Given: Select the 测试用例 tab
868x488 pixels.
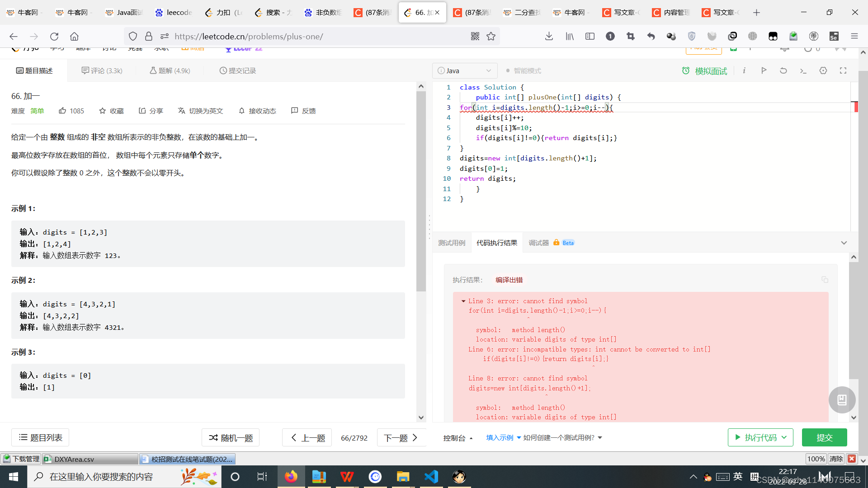Looking at the screenshot, I should [452, 243].
